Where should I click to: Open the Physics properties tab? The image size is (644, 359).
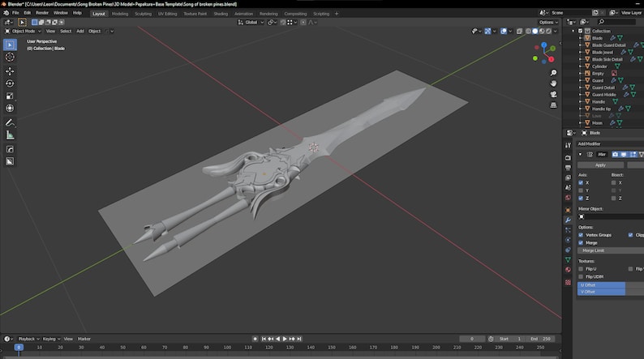568,240
